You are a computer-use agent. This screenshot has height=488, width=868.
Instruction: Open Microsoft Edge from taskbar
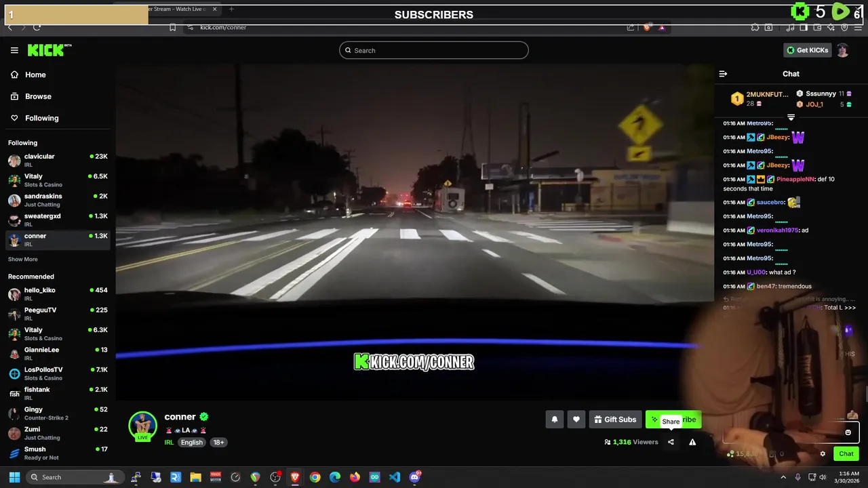[335, 477]
